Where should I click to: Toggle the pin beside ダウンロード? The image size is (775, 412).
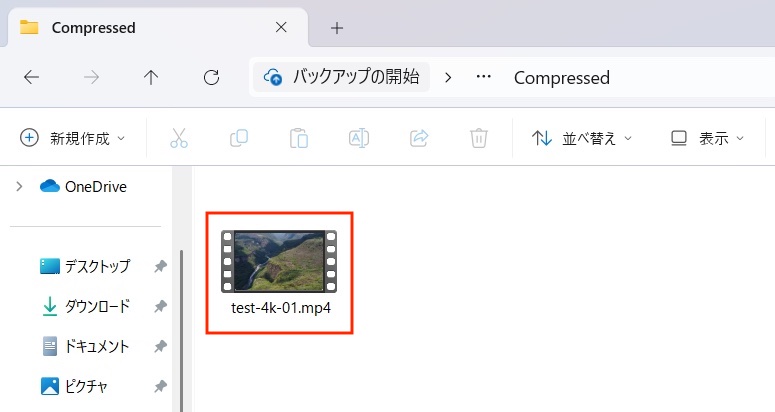click(160, 307)
